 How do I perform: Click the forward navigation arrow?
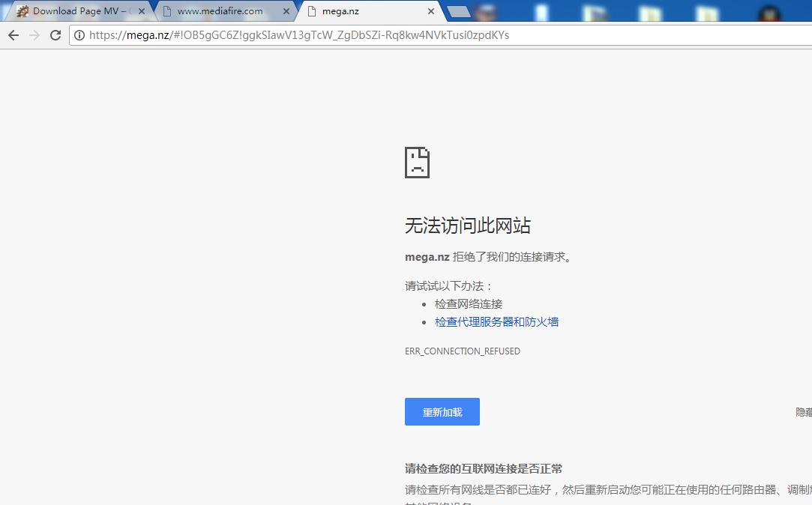34,35
